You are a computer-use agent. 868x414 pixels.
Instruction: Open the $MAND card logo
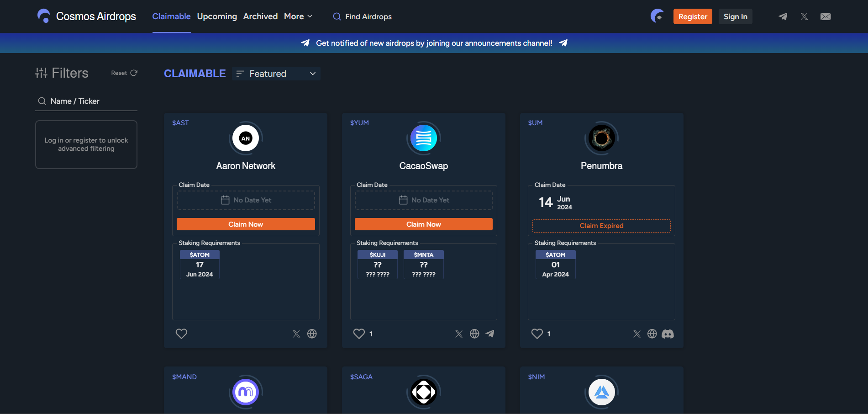(x=246, y=392)
